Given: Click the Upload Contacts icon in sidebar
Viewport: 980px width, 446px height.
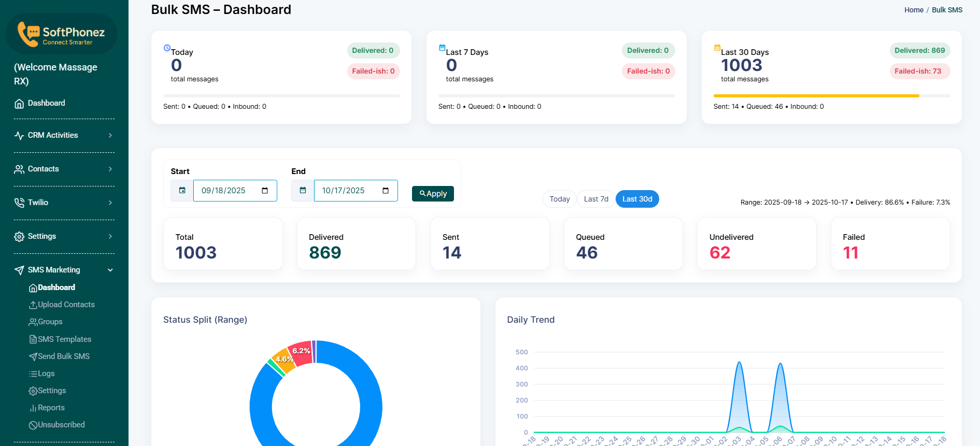Looking at the screenshot, I should (x=33, y=305).
